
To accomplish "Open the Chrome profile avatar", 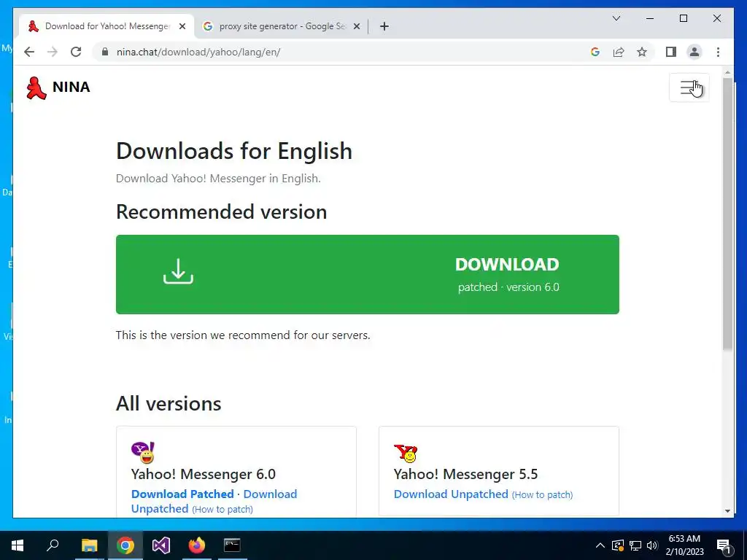I will tap(694, 52).
